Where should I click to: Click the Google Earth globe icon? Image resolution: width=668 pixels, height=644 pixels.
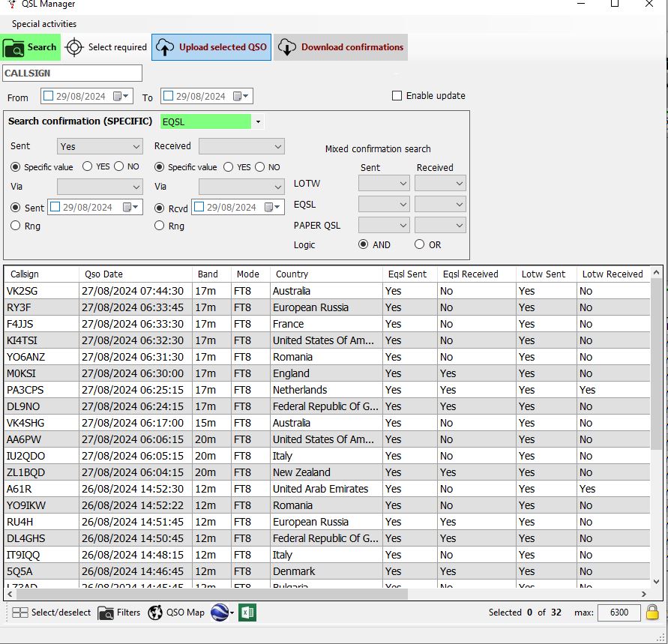point(220,613)
